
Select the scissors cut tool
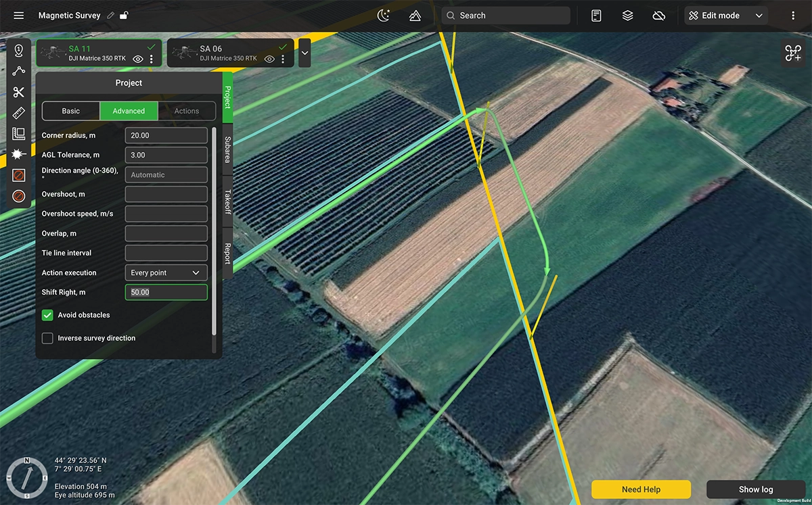pyautogui.click(x=19, y=92)
